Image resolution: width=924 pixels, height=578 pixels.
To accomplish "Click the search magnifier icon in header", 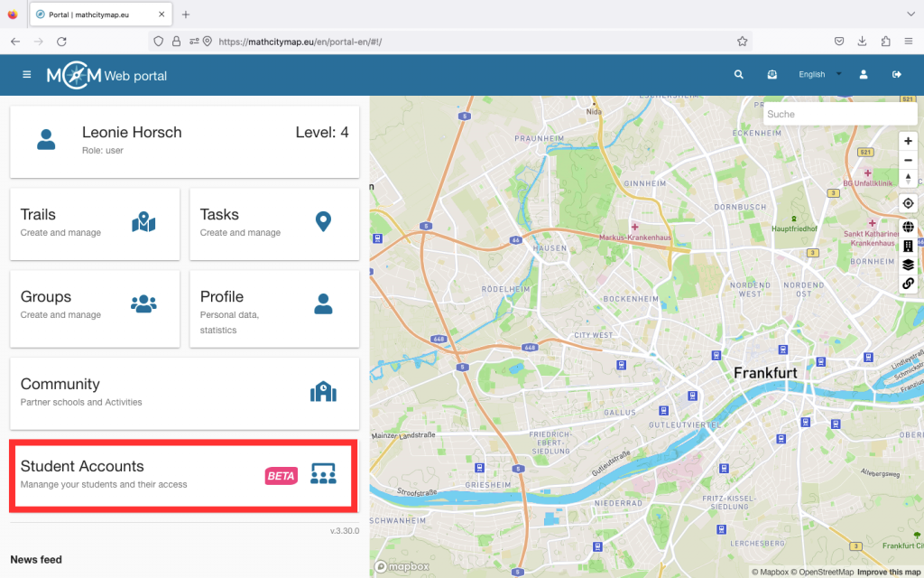I will pyautogui.click(x=739, y=75).
